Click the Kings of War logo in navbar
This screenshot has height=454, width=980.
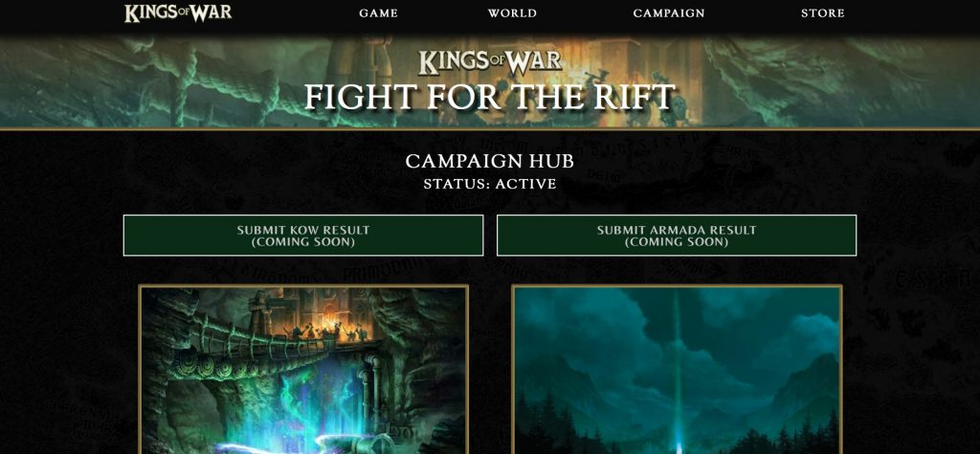click(x=178, y=13)
